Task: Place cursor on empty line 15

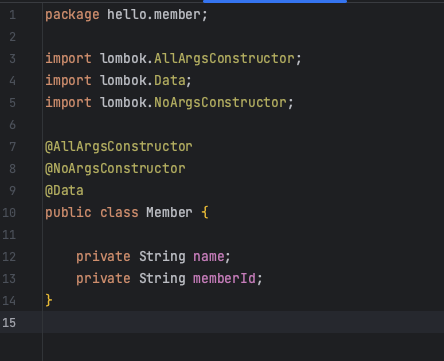Action: [x=243, y=322]
